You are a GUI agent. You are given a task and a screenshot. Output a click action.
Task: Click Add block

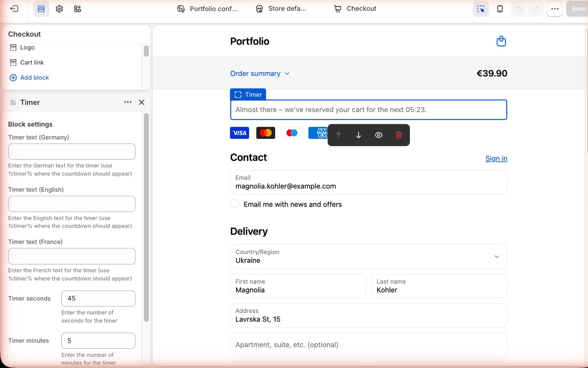click(29, 78)
